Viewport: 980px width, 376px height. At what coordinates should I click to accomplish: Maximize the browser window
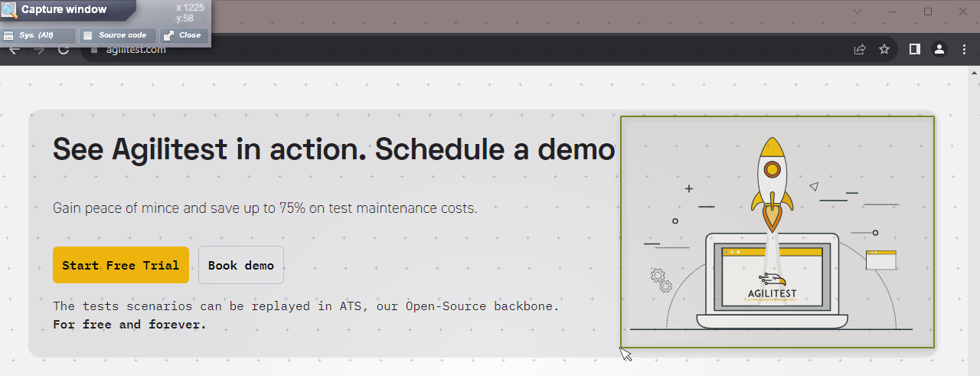coord(928,11)
